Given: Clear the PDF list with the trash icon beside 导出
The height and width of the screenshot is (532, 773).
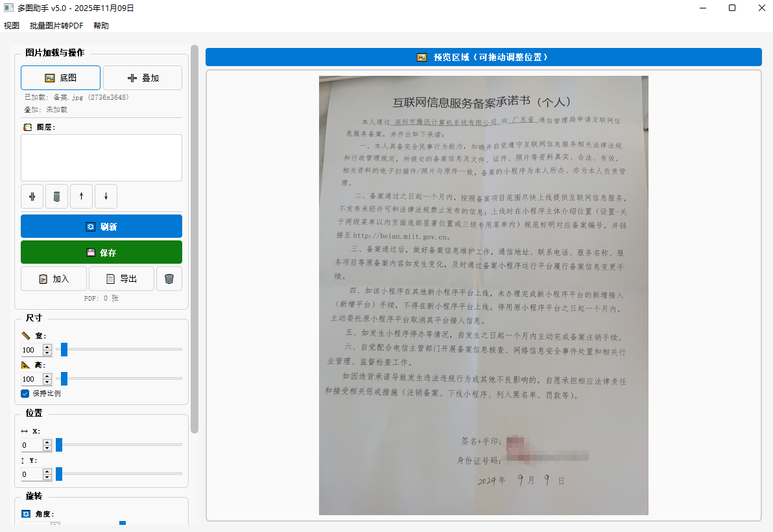Looking at the screenshot, I should click(169, 279).
